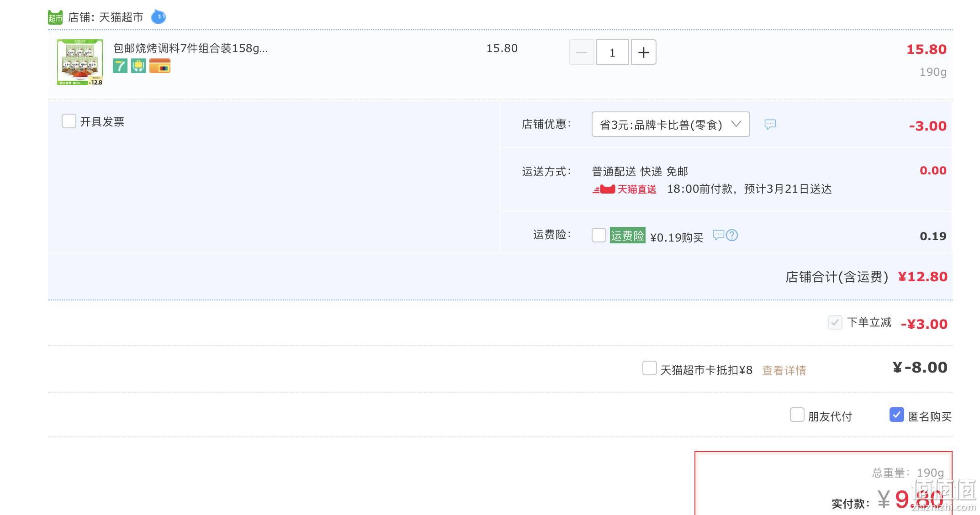Check the 天猫超市卡抵扣¥8 option

tap(650, 368)
